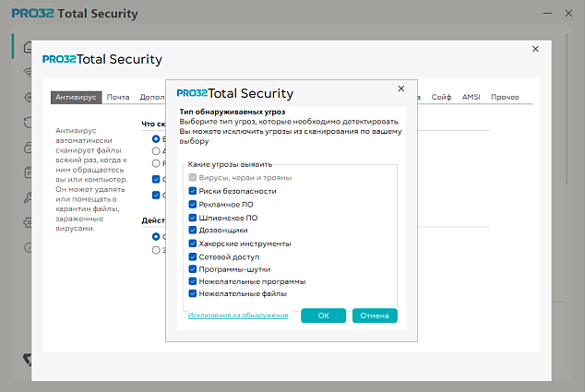585x392 pixels.
Task: Click the Какие угрозы выявить group label
Action: [x=230, y=164]
